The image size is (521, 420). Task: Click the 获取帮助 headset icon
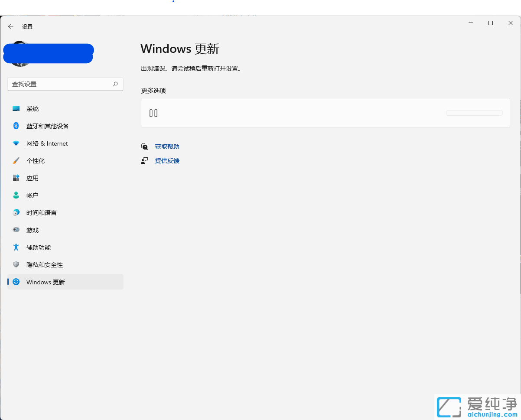point(144,147)
